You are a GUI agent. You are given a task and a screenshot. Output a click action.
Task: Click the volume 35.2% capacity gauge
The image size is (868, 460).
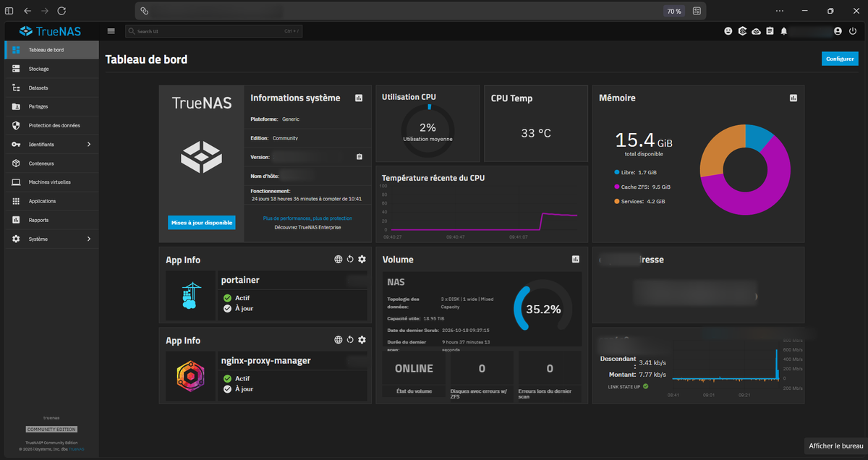coord(543,309)
